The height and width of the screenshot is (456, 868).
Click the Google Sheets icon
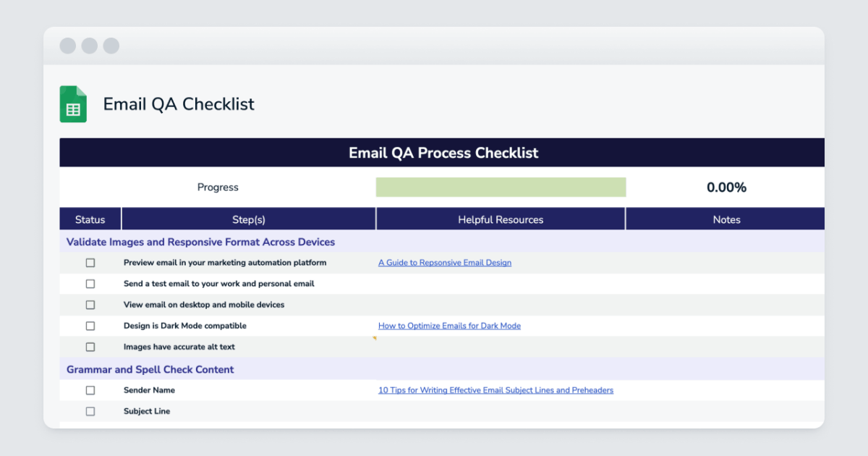(x=73, y=104)
